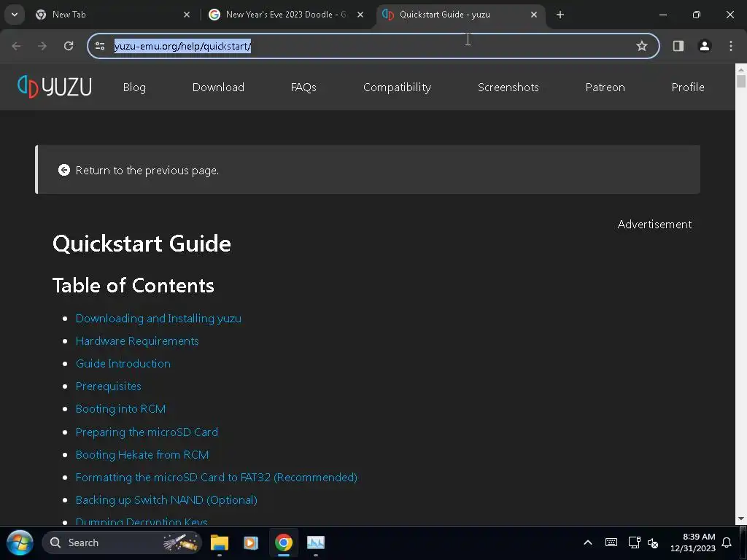Open the Windows Start button
Image resolution: width=747 pixels, height=560 pixels.
click(20, 542)
